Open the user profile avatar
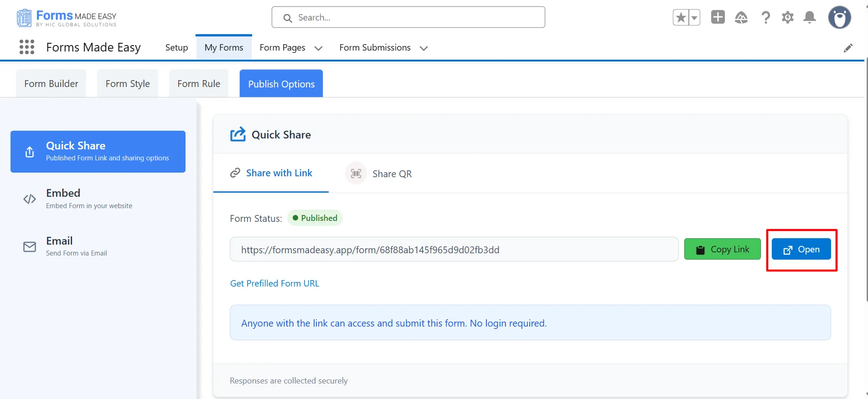868x399 pixels. 839,18
